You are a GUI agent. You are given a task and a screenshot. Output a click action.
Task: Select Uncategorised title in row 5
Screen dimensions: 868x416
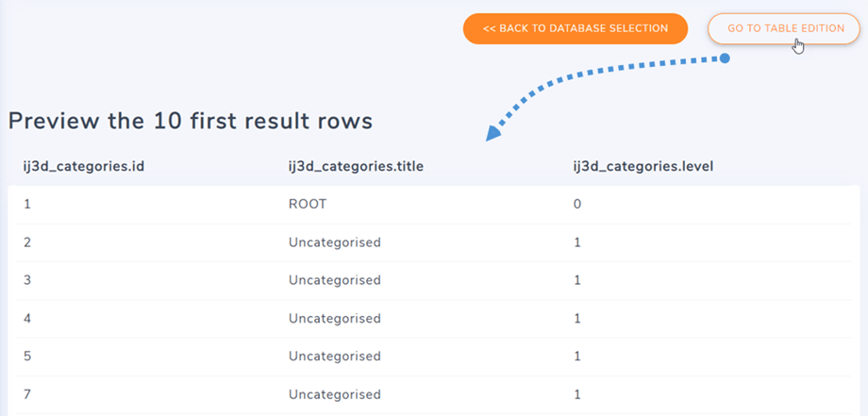click(334, 357)
